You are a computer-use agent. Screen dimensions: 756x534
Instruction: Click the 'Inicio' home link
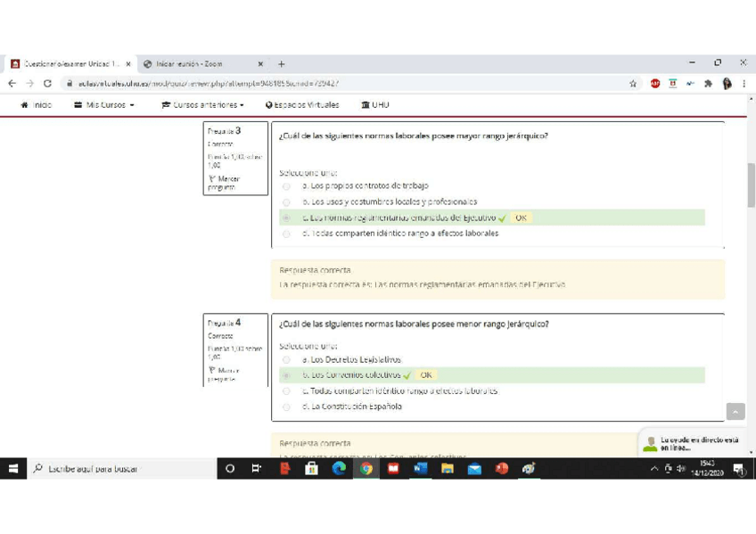[x=37, y=105]
